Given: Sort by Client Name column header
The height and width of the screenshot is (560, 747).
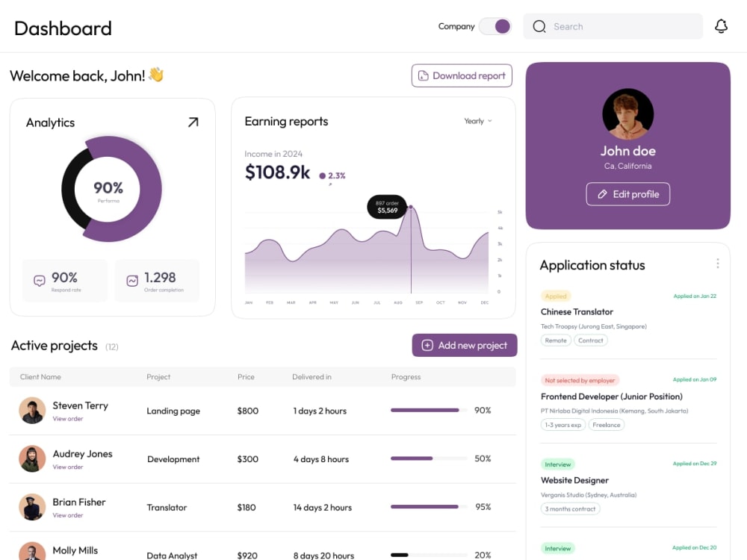Looking at the screenshot, I should coord(40,376).
